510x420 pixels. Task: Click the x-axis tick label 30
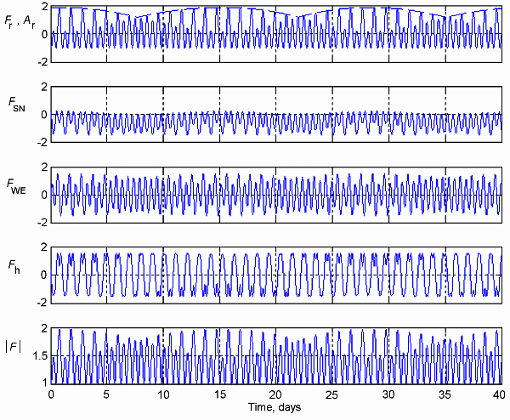pos(388,395)
